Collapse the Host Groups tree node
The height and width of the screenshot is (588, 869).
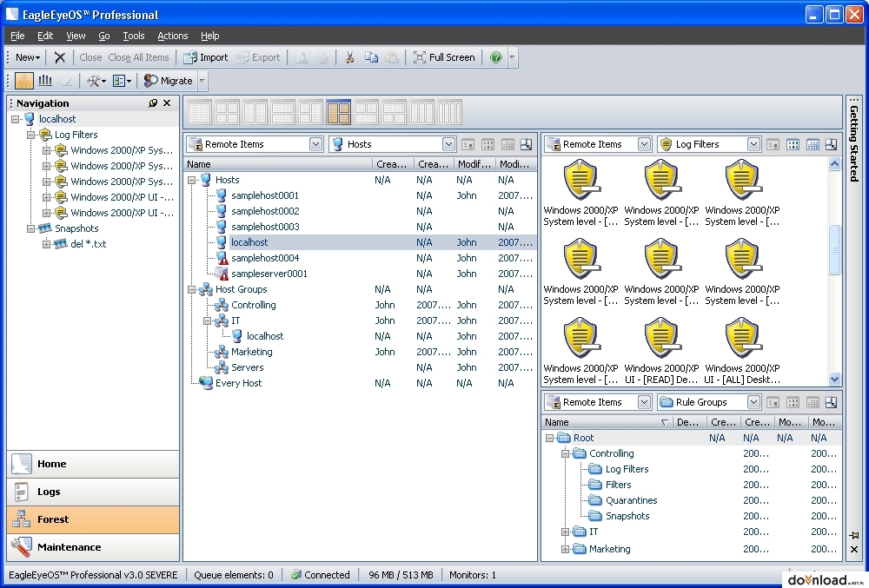coord(191,289)
